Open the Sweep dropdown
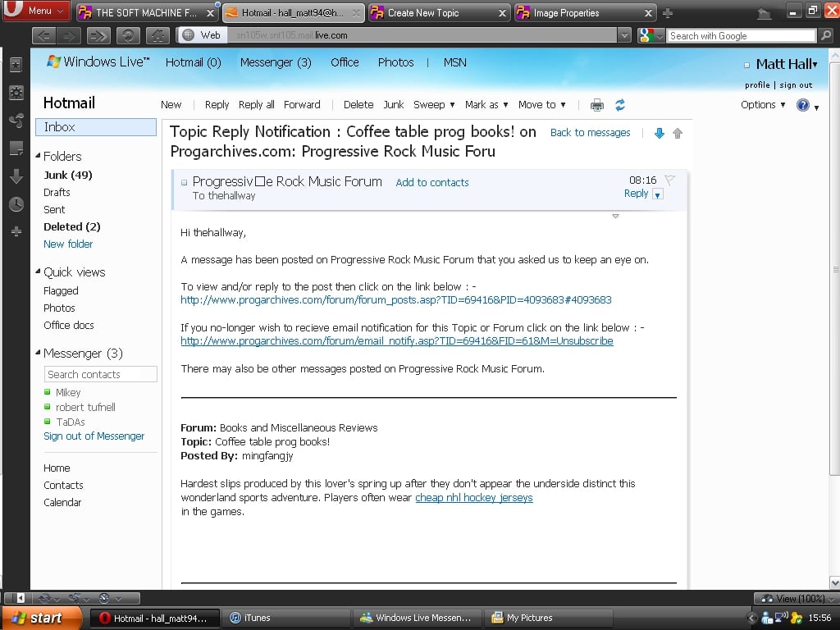Image resolution: width=840 pixels, height=630 pixels. pos(434,105)
